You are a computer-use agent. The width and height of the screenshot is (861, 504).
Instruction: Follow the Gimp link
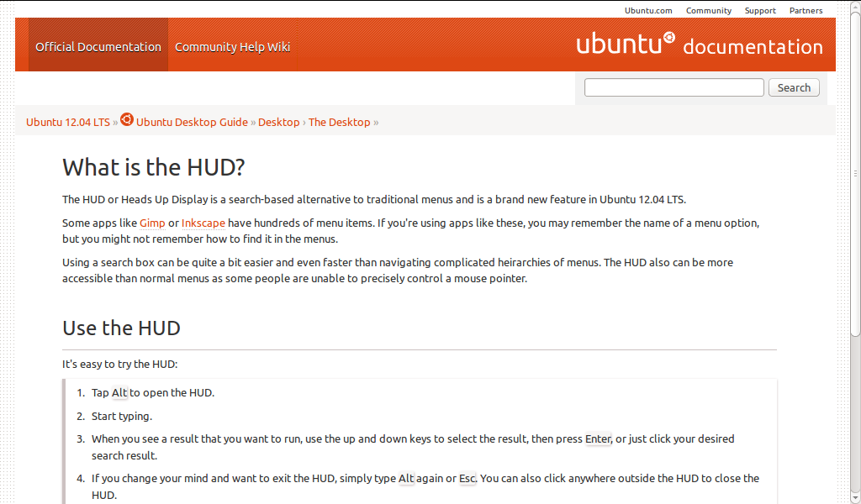(x=152, y=223)
